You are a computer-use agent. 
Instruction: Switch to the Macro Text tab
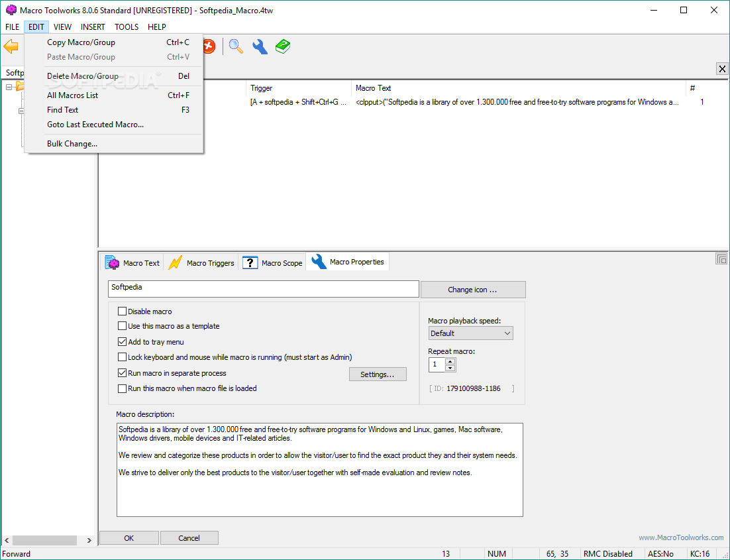pos(132,262)
